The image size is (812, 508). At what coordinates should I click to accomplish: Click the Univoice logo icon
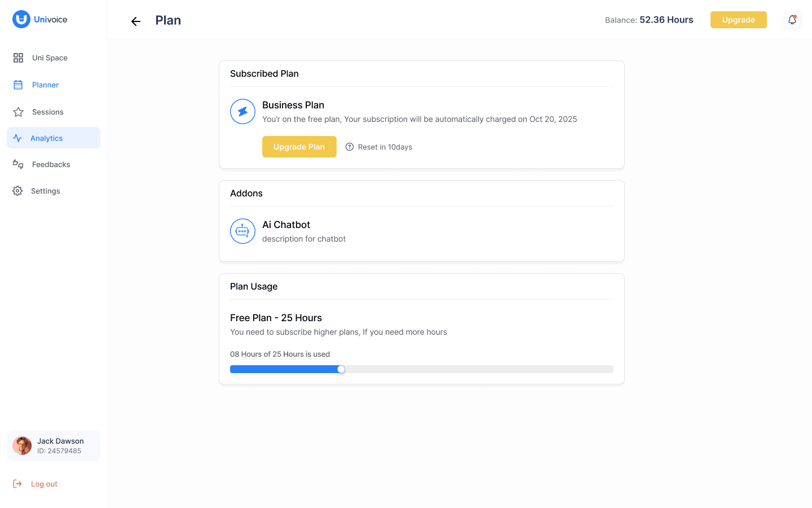(x=21, y=19)
